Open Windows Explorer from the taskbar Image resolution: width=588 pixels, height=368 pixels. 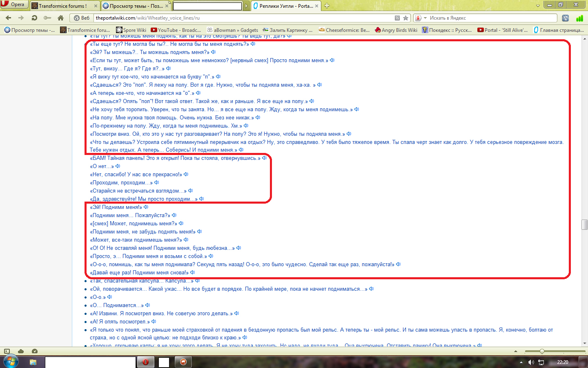coord(33,362)
